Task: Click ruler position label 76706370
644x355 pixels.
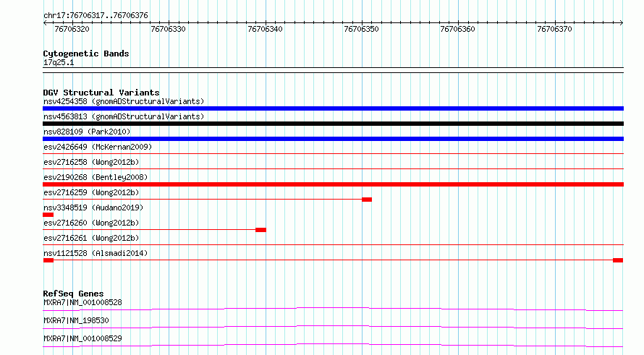Action: coord(554,29)
